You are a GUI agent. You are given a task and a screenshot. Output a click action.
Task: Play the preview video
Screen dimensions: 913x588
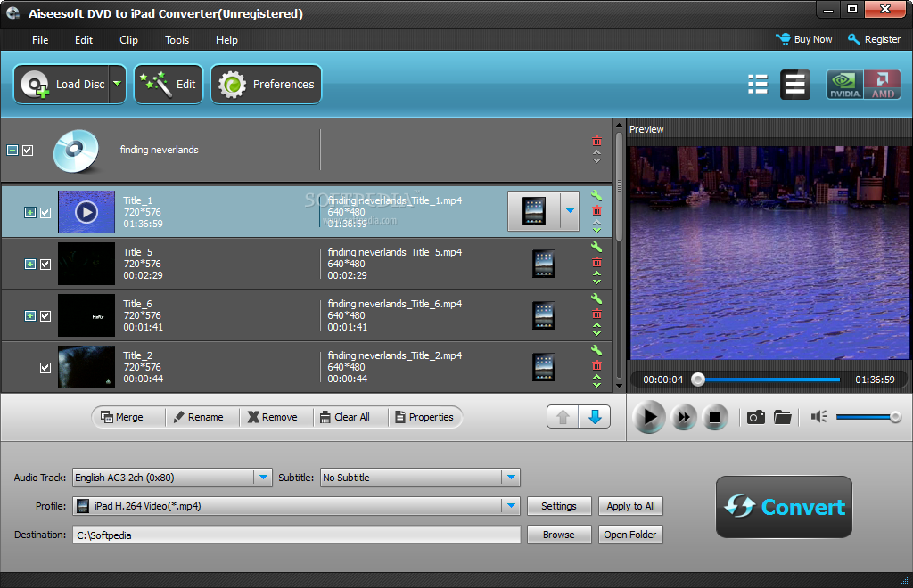(649, 417)
